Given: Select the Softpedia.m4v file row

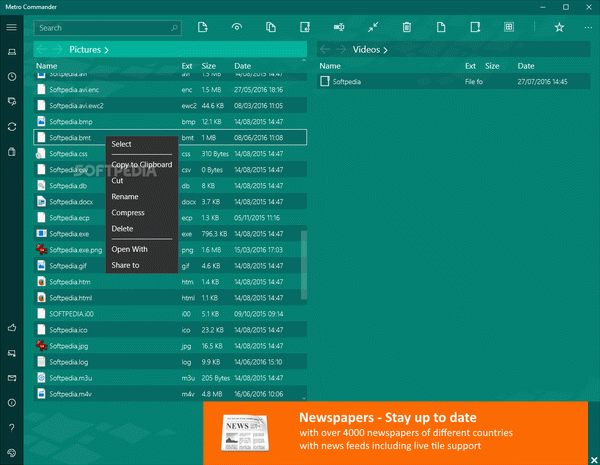Looking at the screenshot, I should (x=170, y=394).
